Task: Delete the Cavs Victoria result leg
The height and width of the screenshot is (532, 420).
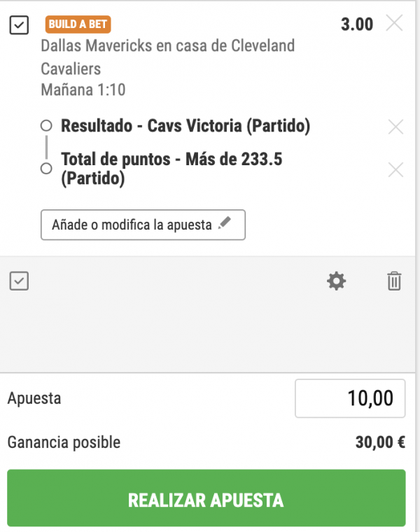Action: [395, 127]
